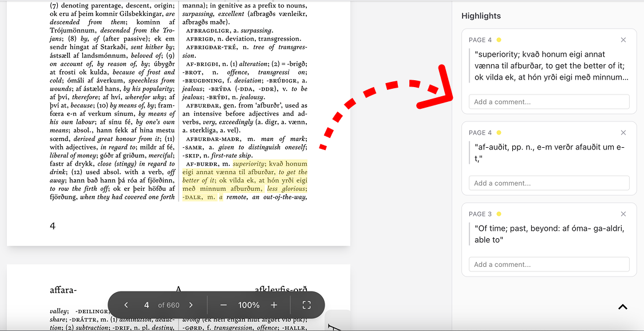This screenshot has width=644, height=331.
Task: Focus comment box under af-auðit highlight
Action: 548,183
